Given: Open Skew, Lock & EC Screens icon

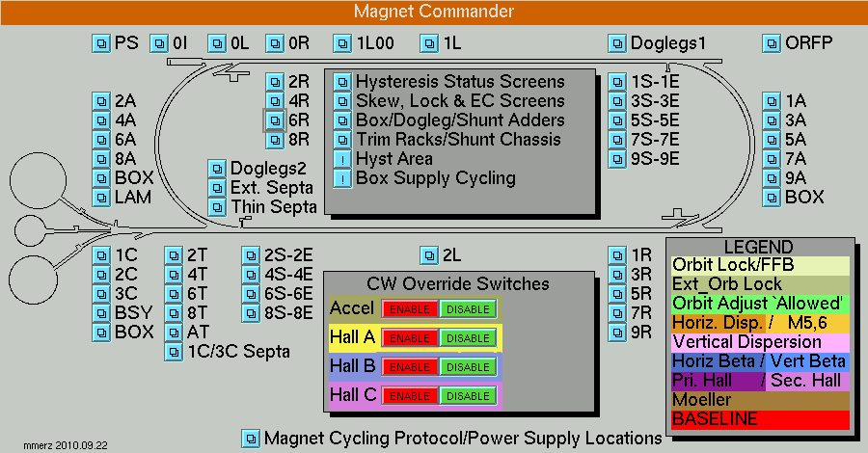Looking at the screenshot, I should click(x=342, y=101).
